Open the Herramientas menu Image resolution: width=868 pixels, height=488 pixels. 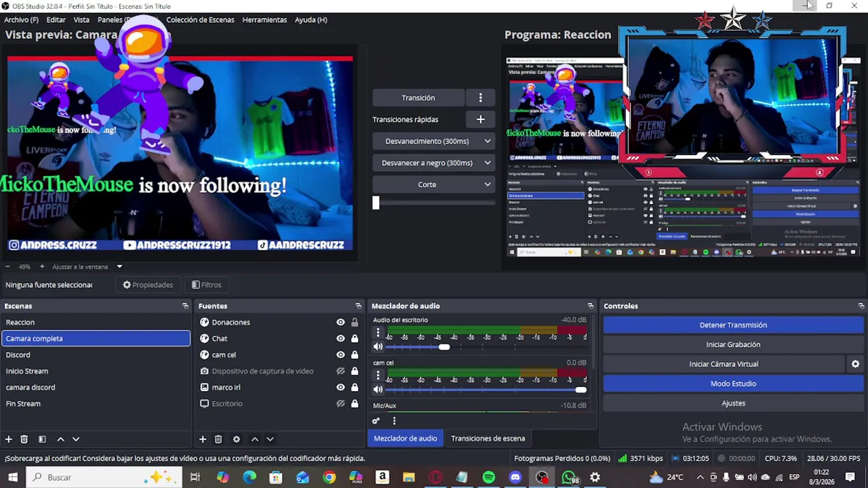(264, 20)
